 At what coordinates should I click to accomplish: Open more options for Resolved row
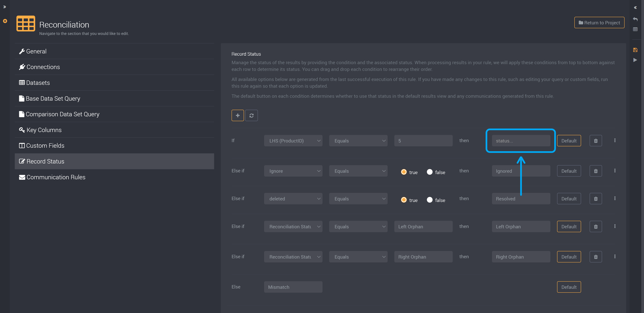click(615, 199)
